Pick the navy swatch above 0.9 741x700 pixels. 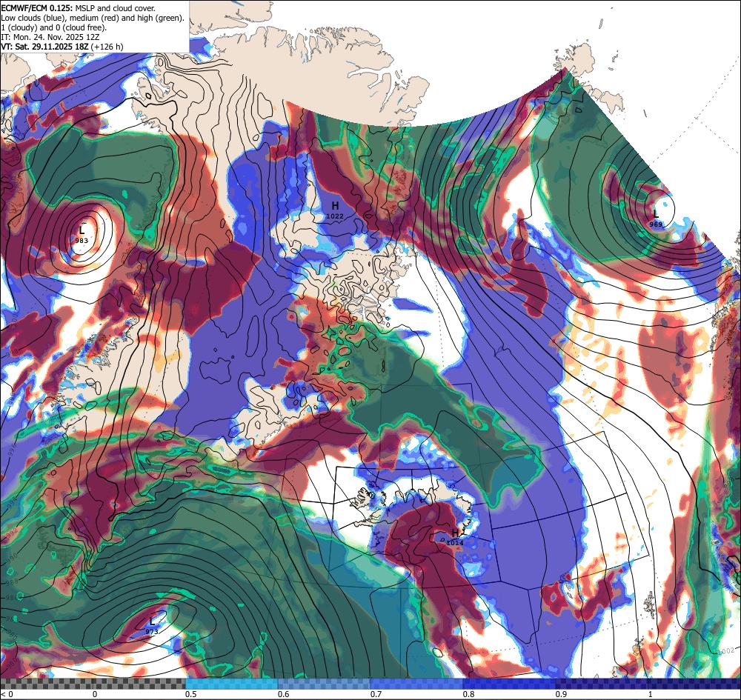pyautogui.click(x=602, y=684)
